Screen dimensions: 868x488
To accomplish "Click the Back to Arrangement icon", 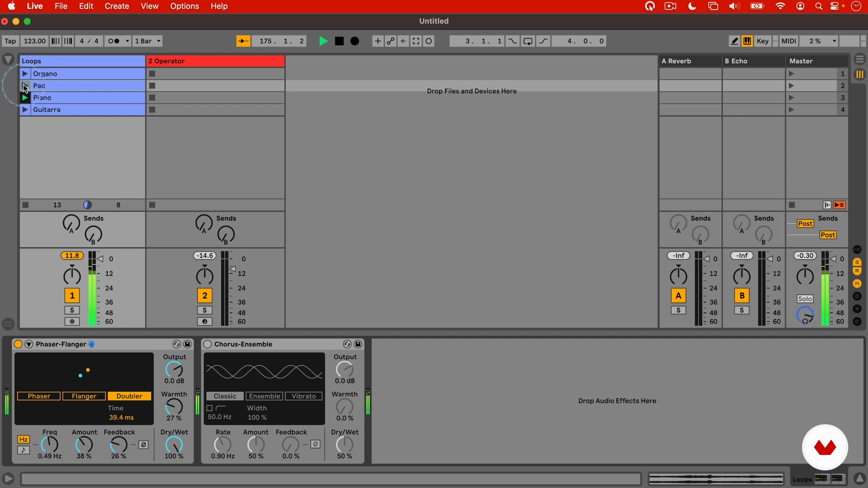I will (840, 205).
